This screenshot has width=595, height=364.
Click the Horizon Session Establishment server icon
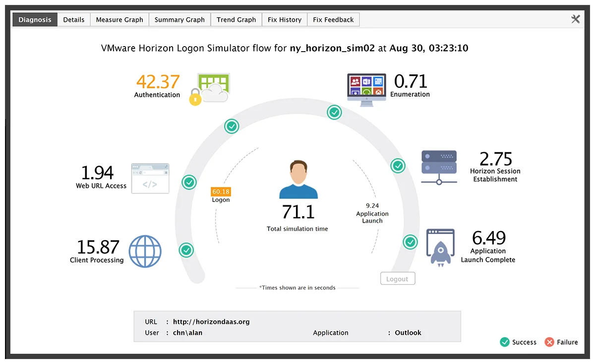pos(439,167)
